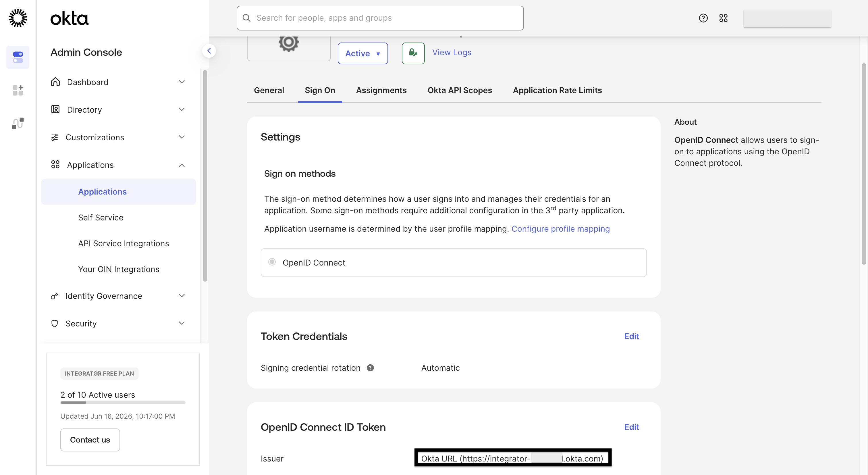Open the Application Rate Limits tab
Image resolution: width=868 pixels, height=475 pixels.
(557, 90)
